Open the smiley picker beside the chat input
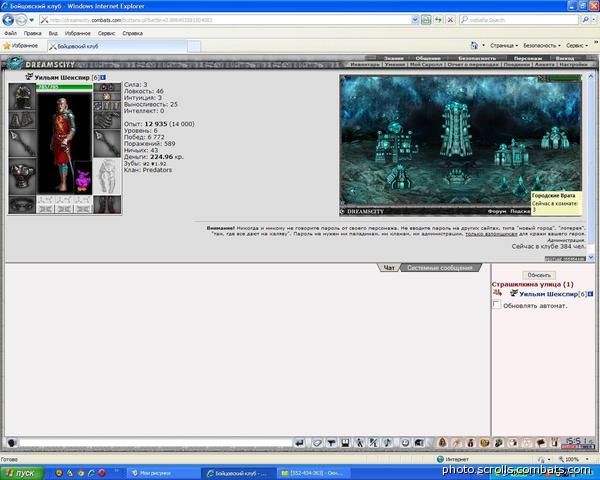This screenshot has height=480, width=600. pos(11,443)
